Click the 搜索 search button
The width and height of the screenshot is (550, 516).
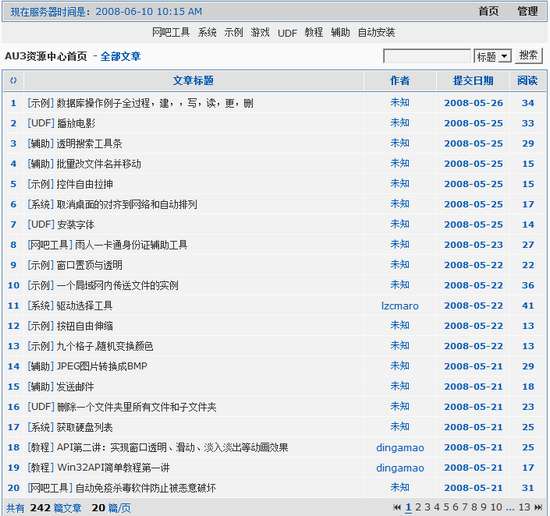coord(529,56)
